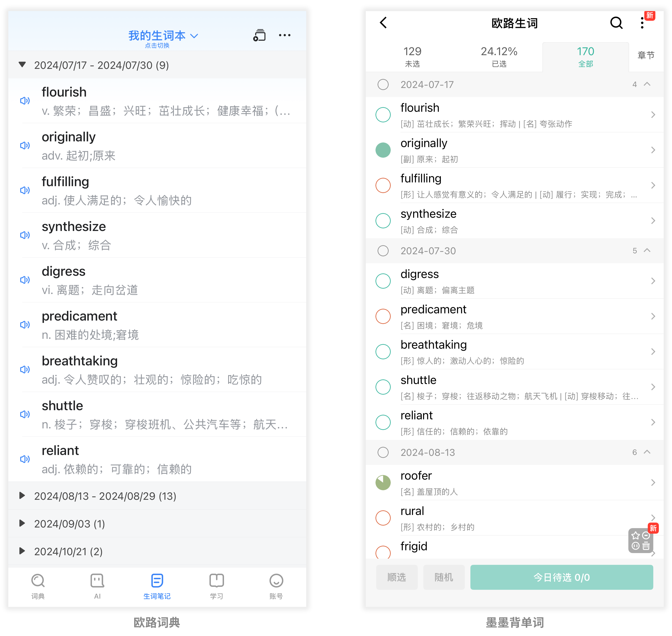The image size is (672, 636).
Task: Open details arrow for roofer in 墨墨背单词
Action: [653, 482]
